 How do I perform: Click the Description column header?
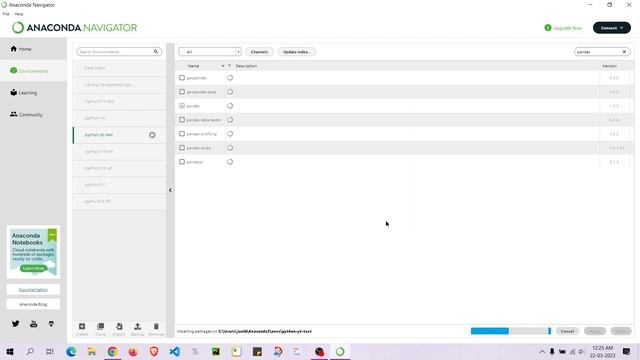coord(246,66)
